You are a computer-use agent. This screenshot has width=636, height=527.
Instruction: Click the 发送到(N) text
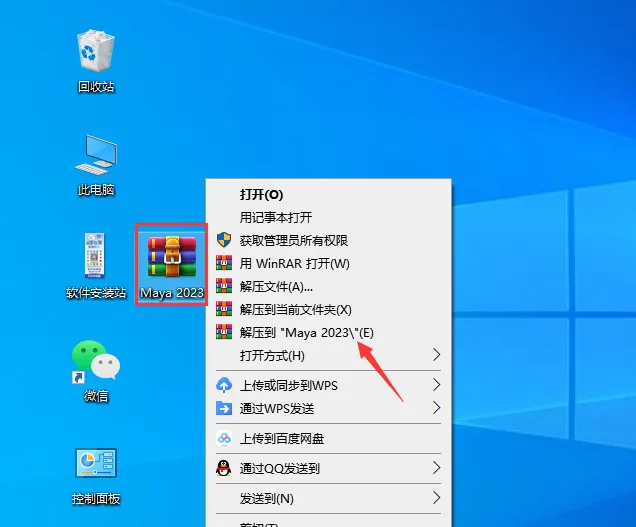tap(266, 499)
